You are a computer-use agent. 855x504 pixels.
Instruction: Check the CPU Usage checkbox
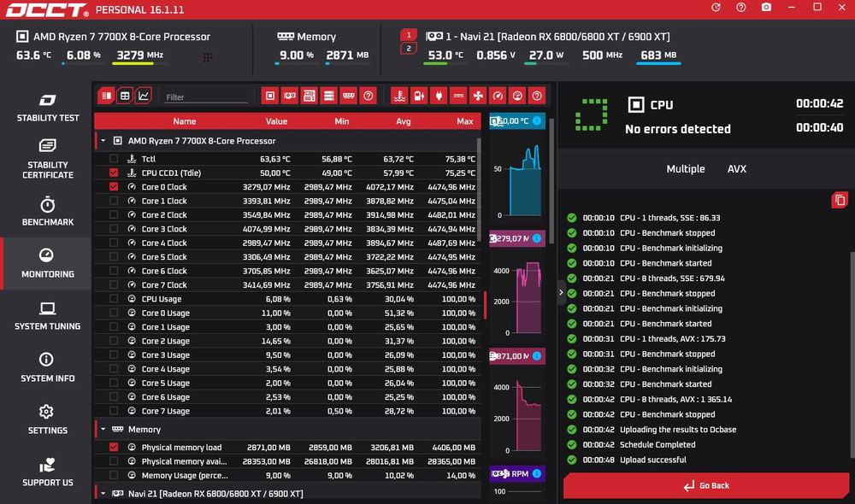coord(114,299)
